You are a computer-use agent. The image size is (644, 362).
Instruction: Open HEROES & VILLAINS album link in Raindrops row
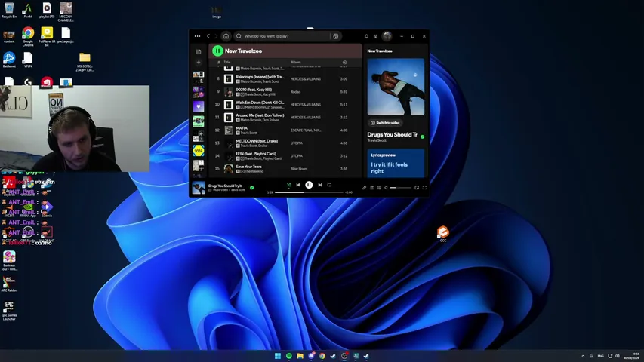click(306, 78)
